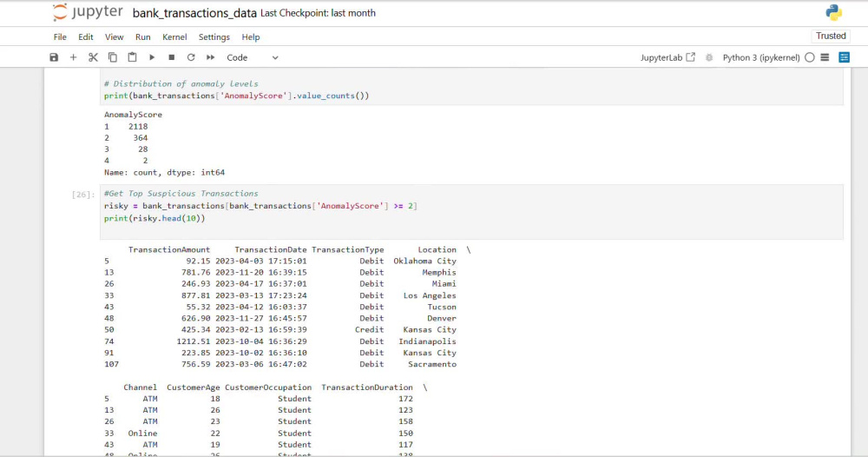
Task: Click the kernel status circle indicator
Action: 810,57
